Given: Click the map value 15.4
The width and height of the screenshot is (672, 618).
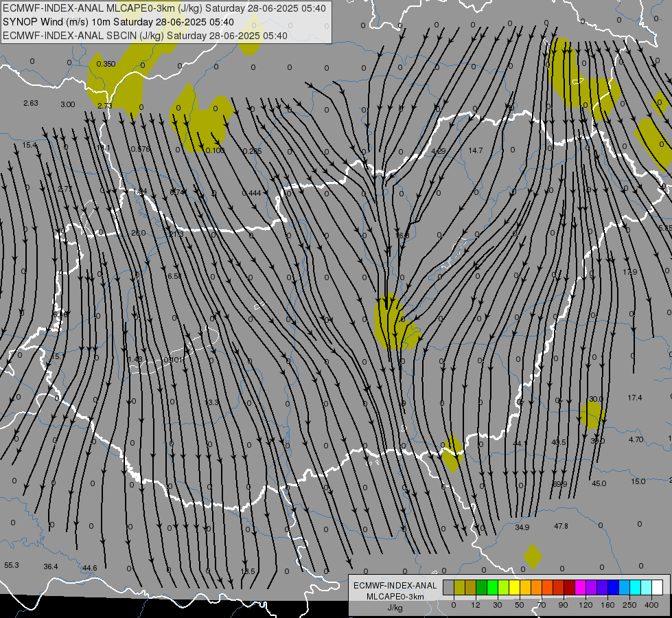Looking at the screenshot, I should (30, 145).
